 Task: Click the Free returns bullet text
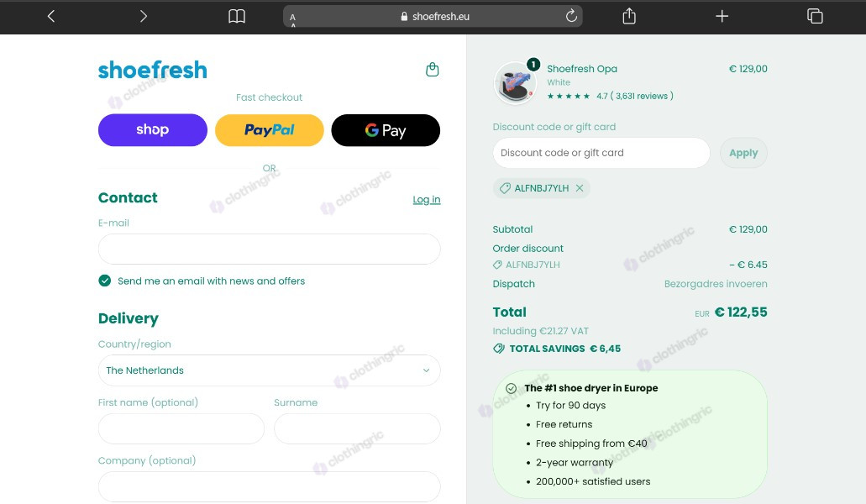(x=564, y=424)
